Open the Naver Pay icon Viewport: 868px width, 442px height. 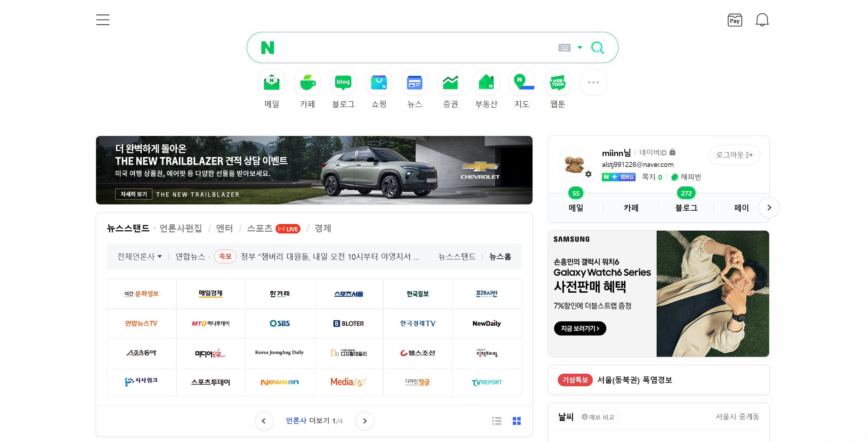pos(734,20)
